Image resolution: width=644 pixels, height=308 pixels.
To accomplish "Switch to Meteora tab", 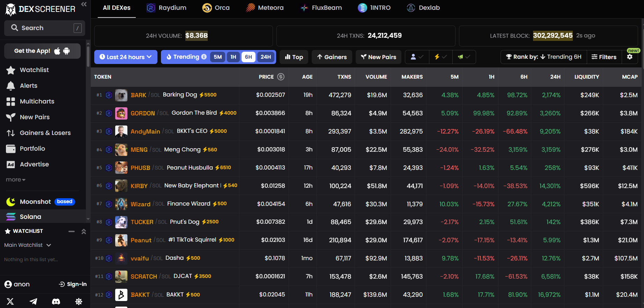I will [x=265, y=8].
